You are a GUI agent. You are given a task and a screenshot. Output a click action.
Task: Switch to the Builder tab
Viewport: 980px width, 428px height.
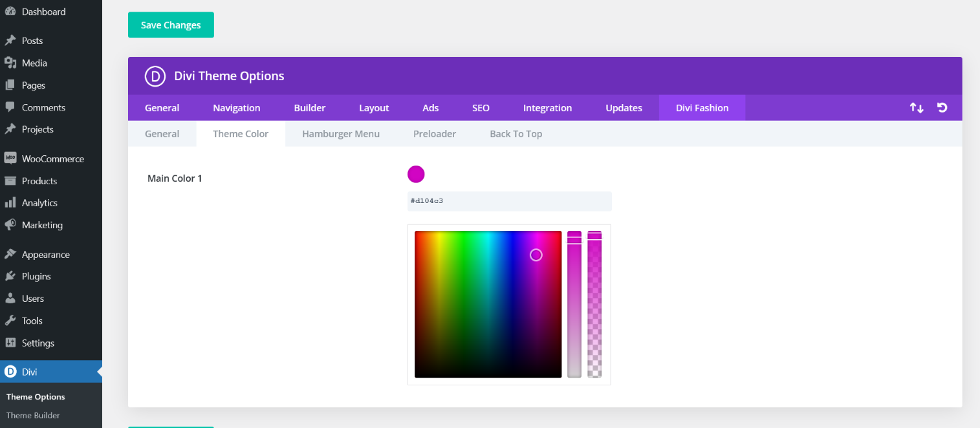(310, 108)
